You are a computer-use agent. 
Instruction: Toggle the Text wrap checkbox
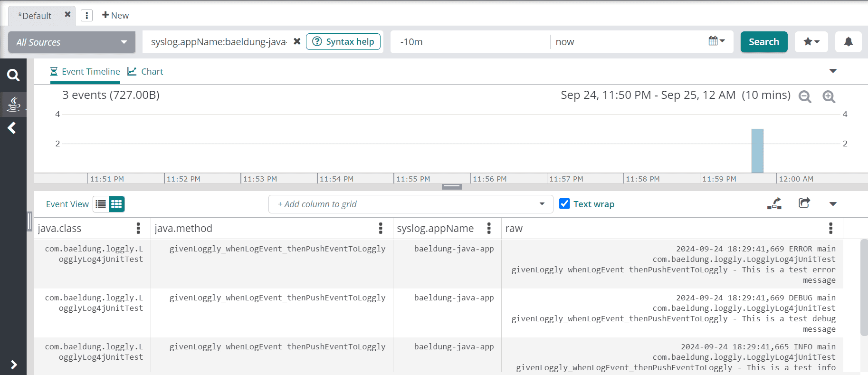coord(564,204)
